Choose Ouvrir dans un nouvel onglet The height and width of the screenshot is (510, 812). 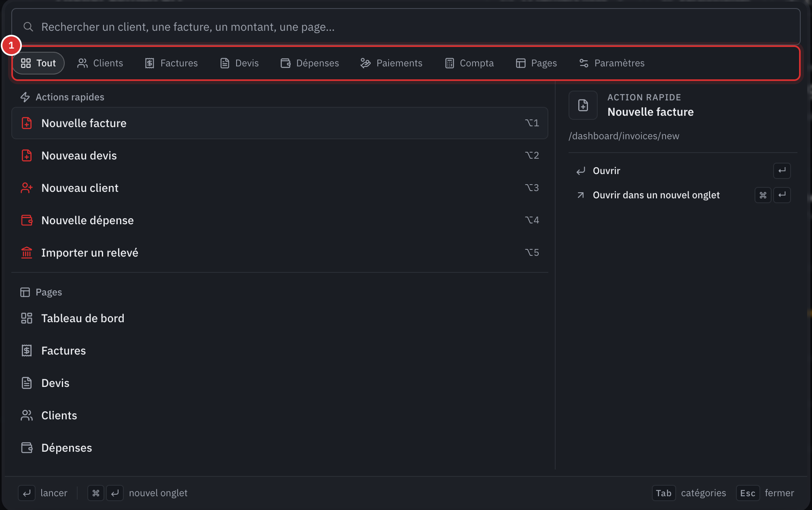tap(683, 195)
